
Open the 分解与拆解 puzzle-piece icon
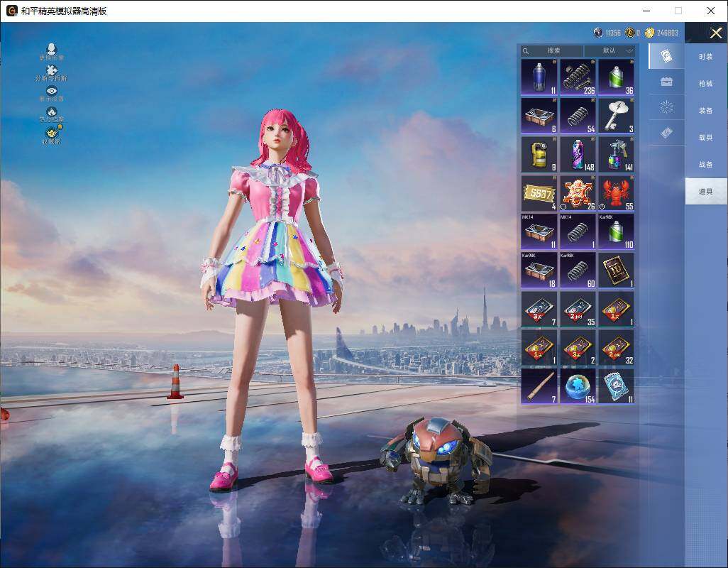[52, 73]
